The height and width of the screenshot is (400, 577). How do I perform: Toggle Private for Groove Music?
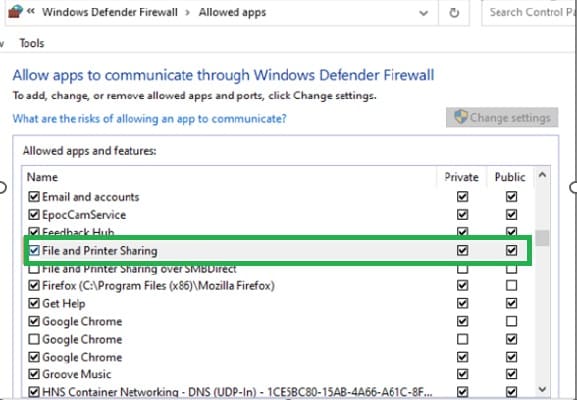pos(463,374)
